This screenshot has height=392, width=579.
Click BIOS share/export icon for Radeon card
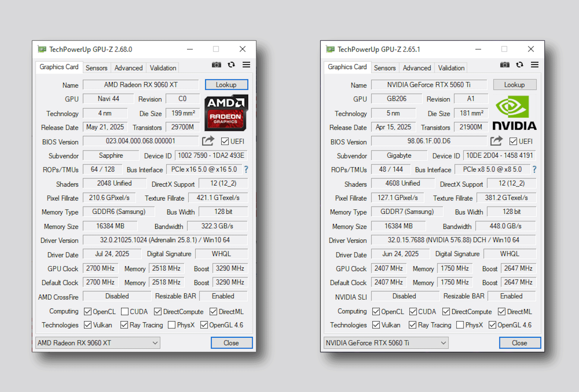pos(208,141)
